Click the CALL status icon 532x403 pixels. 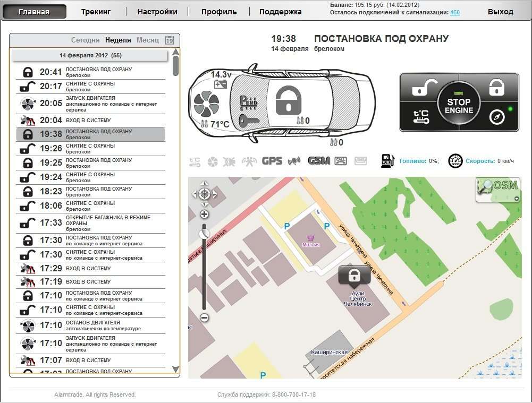pos(341,161)
